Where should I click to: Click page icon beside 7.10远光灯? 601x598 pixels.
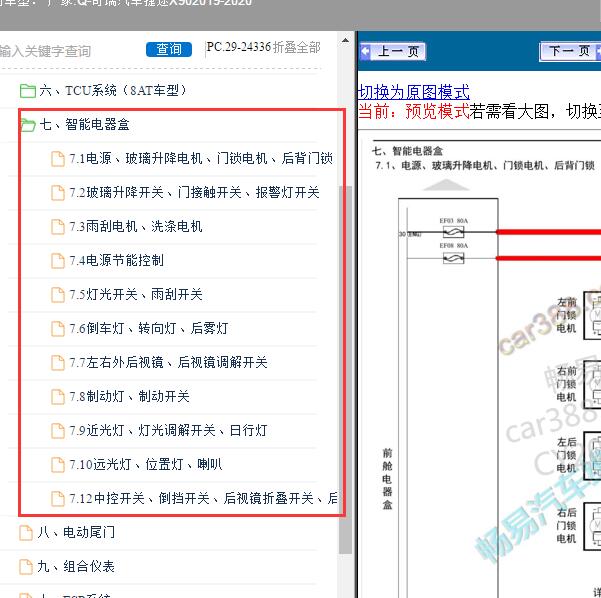58,465
